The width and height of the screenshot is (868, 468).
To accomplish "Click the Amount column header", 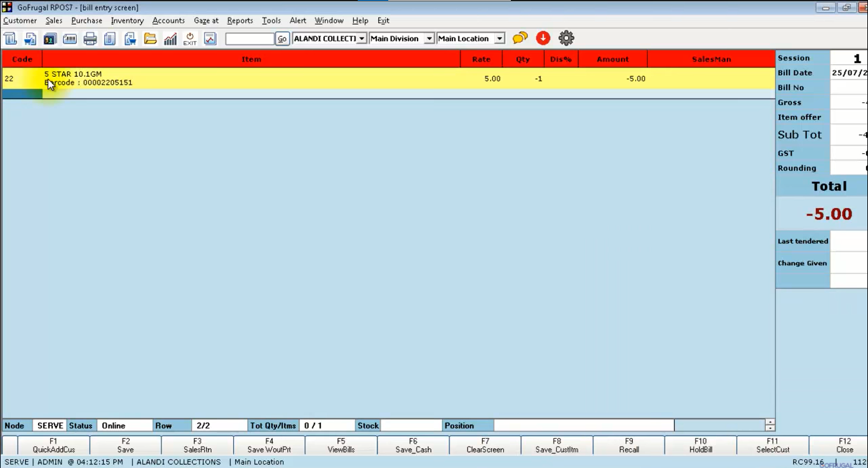I will pyautogui.click(x=613, y=59).
